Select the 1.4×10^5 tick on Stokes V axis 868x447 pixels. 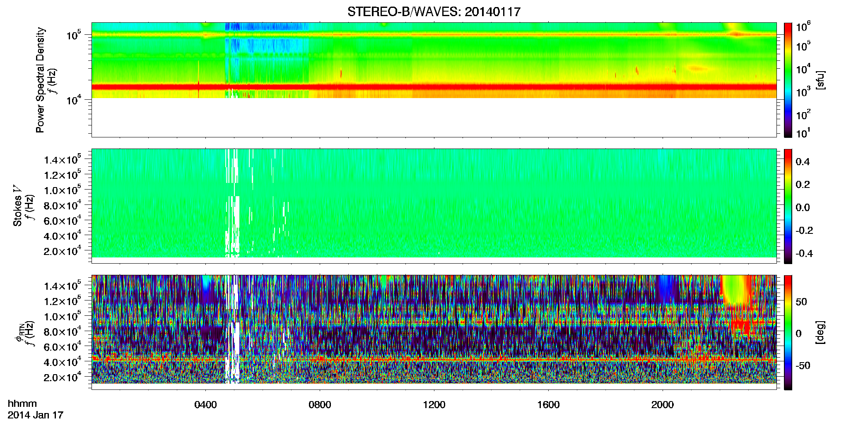(63, 160)
